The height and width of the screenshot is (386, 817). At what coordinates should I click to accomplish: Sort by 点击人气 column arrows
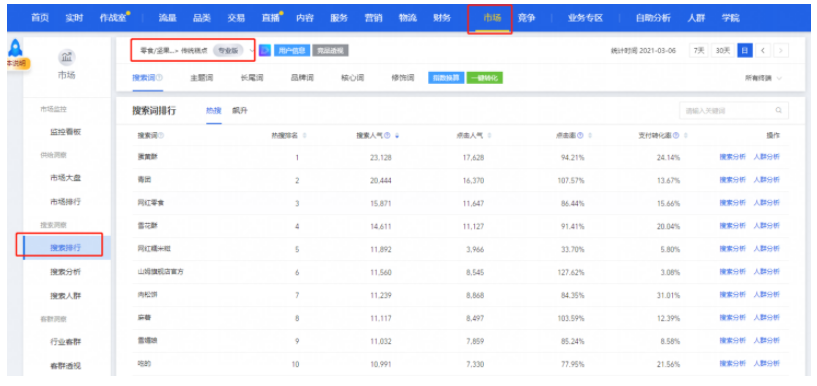[x=489, y=135]
